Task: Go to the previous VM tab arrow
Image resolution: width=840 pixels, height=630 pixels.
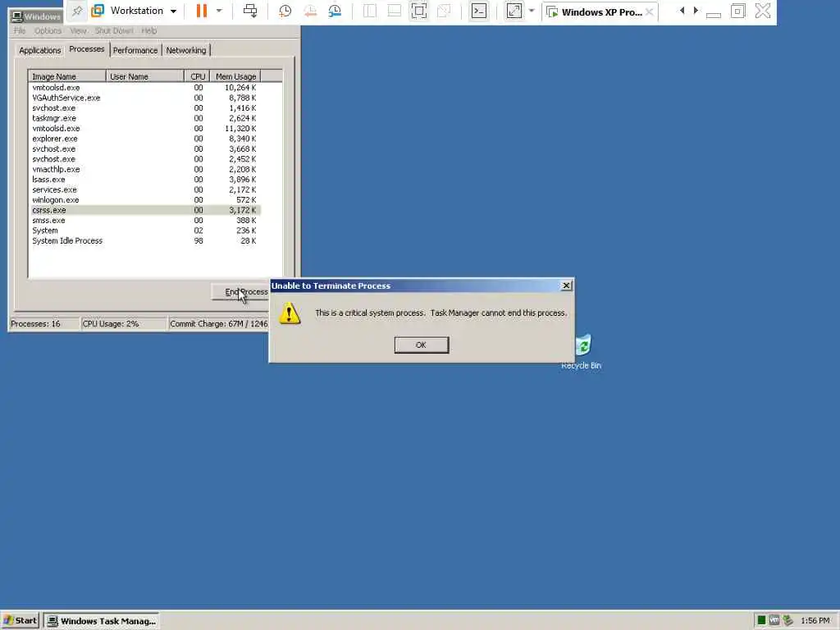Action: point(682,11)
